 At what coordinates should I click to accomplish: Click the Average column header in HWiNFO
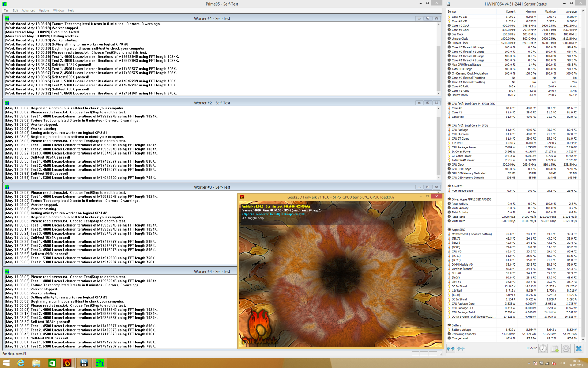coord(571,11)
